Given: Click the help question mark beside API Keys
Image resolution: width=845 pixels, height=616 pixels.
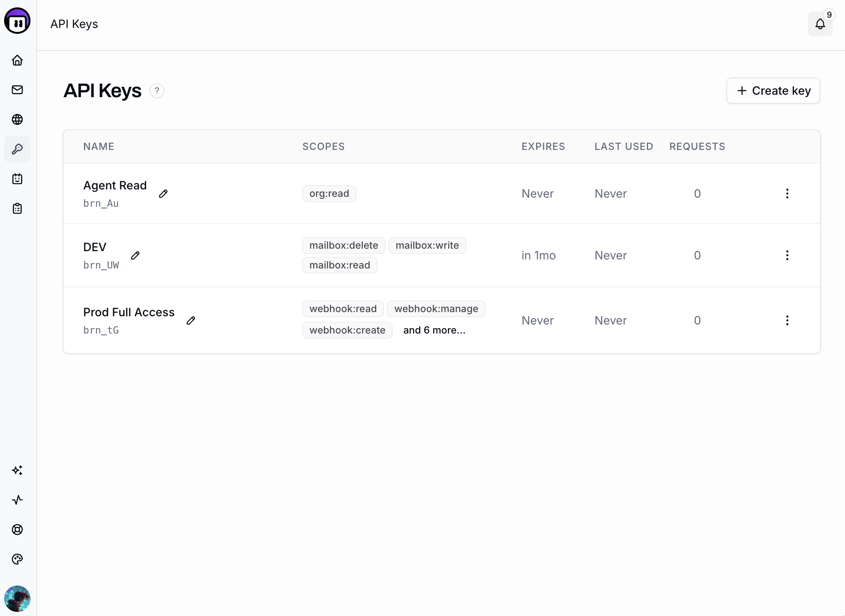Looking at the screenshot, I should coord(157,91).
